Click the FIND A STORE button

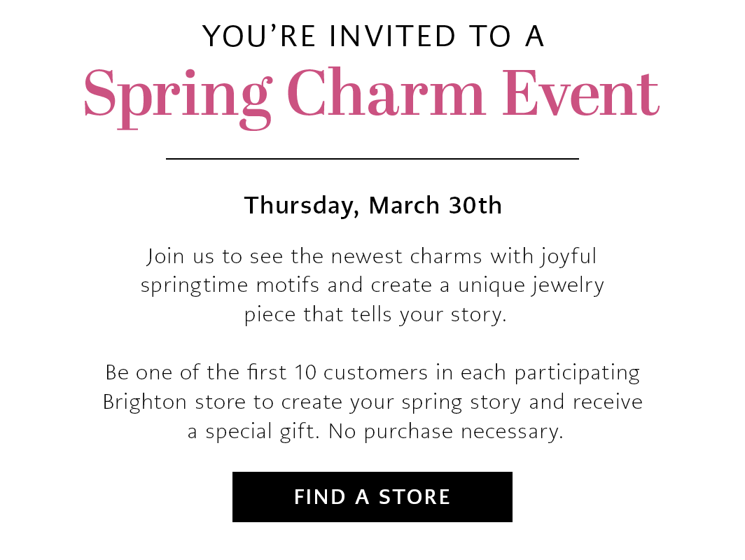point(372,497)
